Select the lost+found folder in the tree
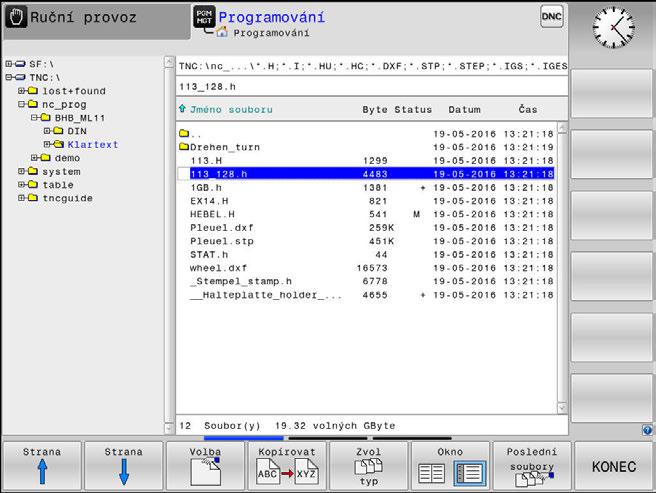The height and width of the screenshot is (493, 656). pyautogui.click(x=74, y=91)
